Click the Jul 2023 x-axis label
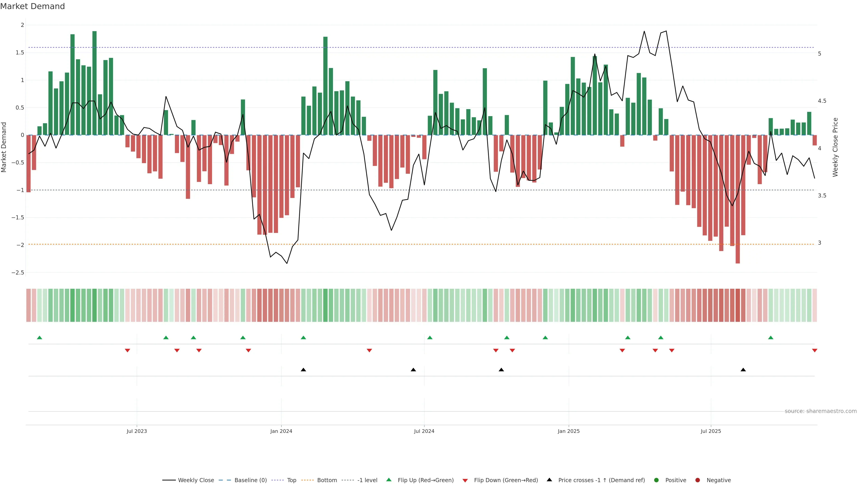This screenshot has width=868, height=488. tap(137, 431)
